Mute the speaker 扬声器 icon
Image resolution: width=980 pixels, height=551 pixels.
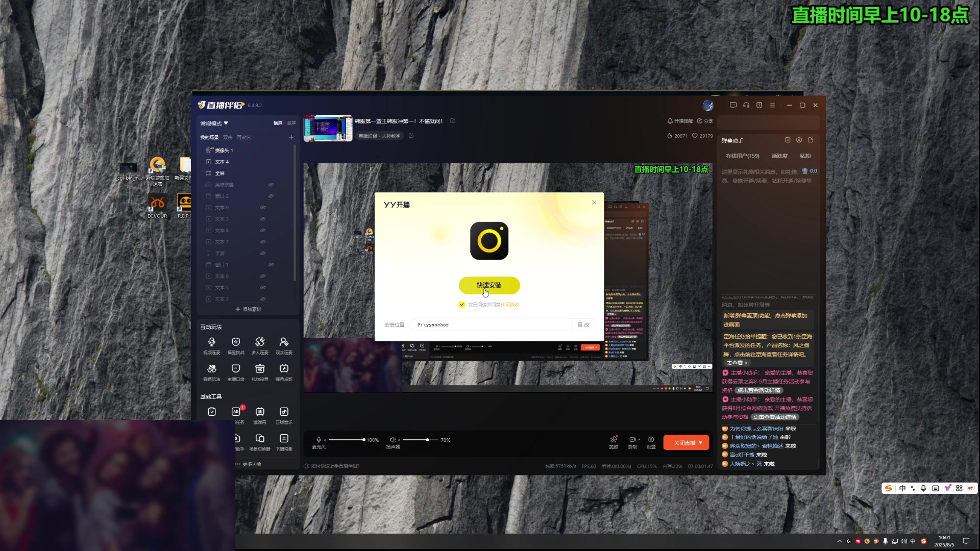[x=393, y=440]
